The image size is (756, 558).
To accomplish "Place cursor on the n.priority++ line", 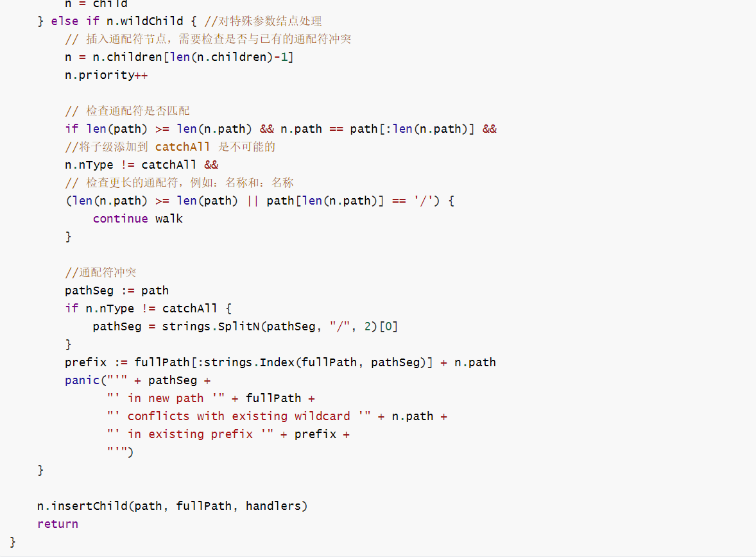I will click(x=107, y=75).
